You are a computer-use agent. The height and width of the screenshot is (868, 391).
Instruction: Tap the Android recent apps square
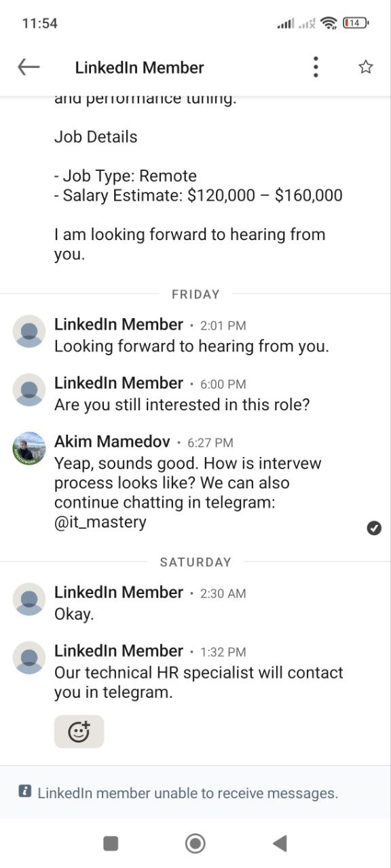tap(111, 843)
